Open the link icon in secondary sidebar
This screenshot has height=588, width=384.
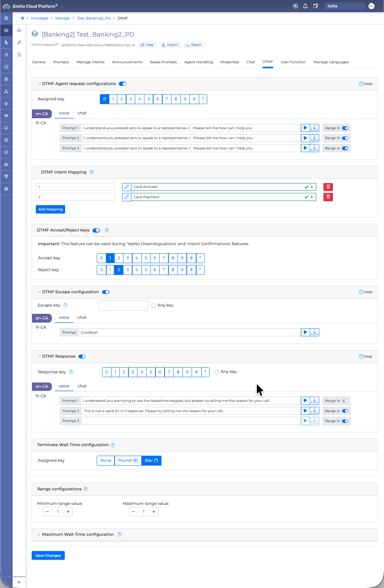click(x=19, y=42)
